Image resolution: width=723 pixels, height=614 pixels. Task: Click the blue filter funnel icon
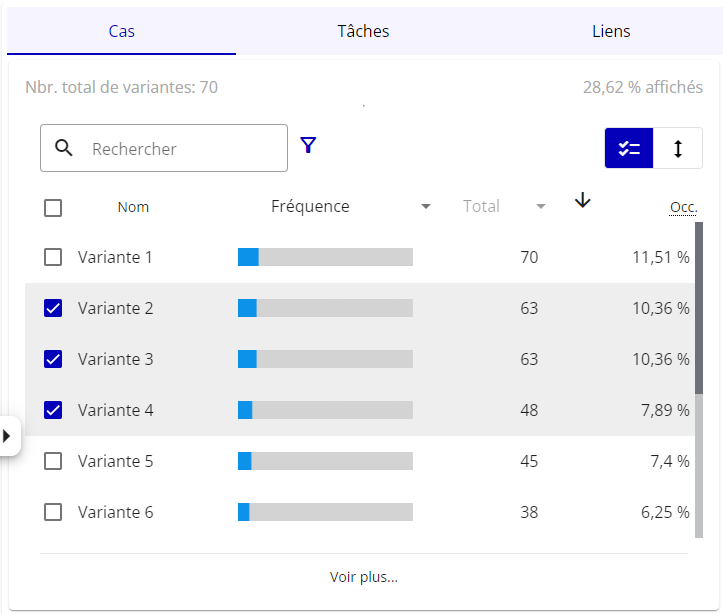308,146
